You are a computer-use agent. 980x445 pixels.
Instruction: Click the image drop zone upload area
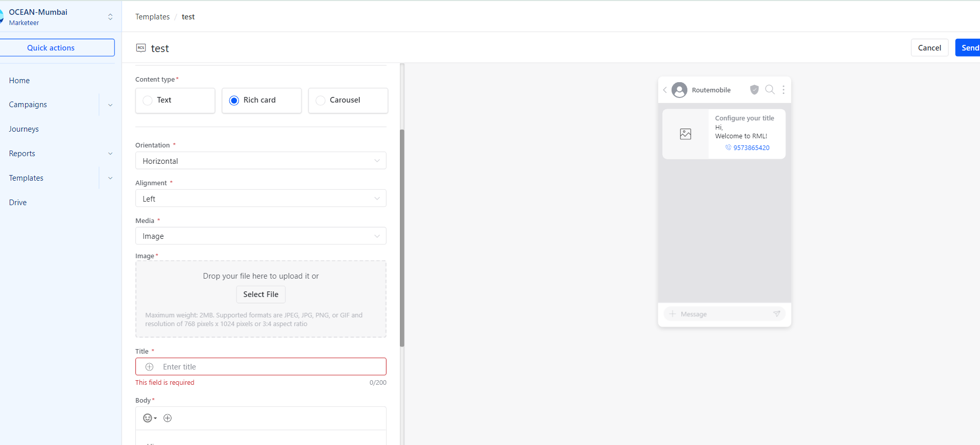(260, 299)
